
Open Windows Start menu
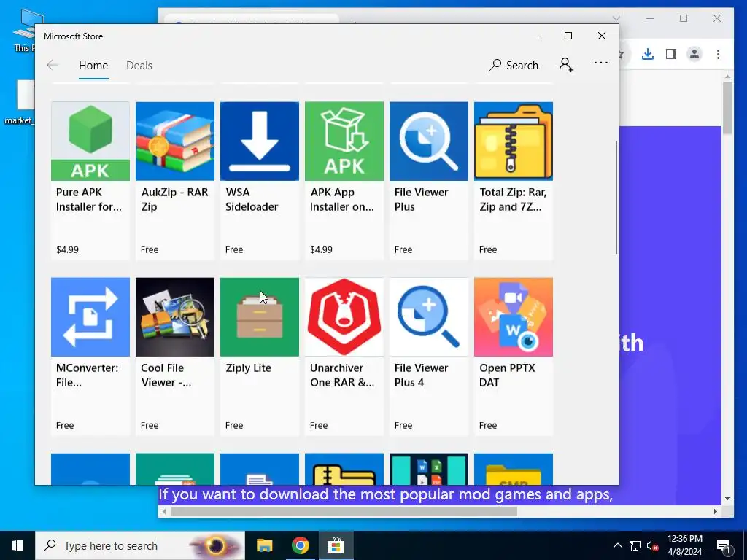click(x=18, y=545)
